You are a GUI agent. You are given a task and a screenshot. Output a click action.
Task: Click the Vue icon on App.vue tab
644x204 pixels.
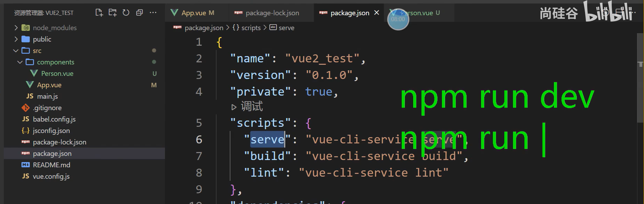pos(174,13)
